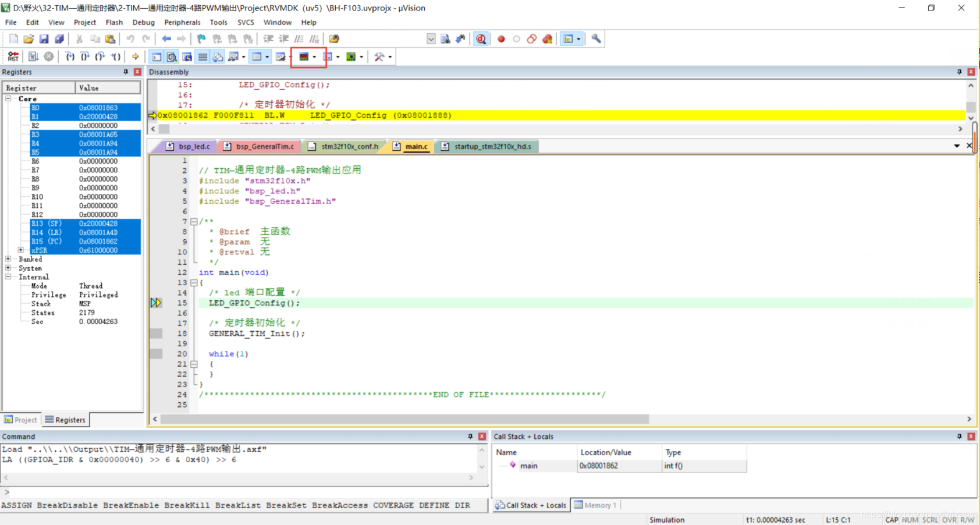Open Watch windows icon
This screenshot has height=525, width=980.
pyautogui.click(x=233, y=56)
